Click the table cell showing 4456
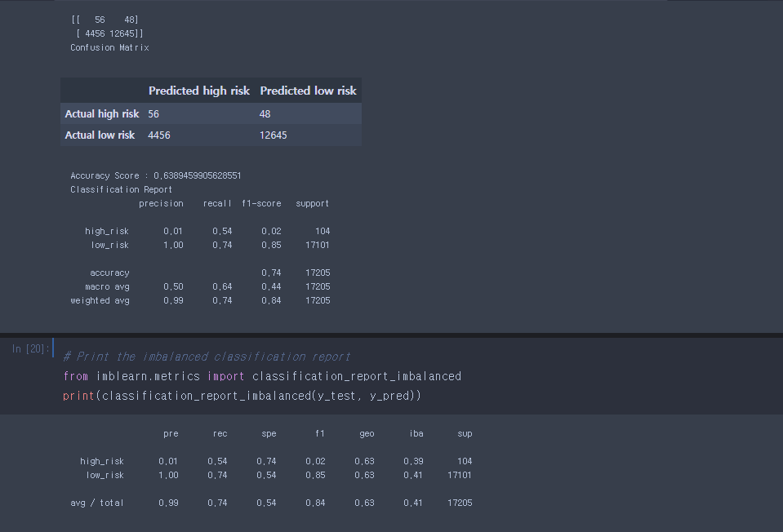Viewport: 783px width, 532px height. [158, 135]
